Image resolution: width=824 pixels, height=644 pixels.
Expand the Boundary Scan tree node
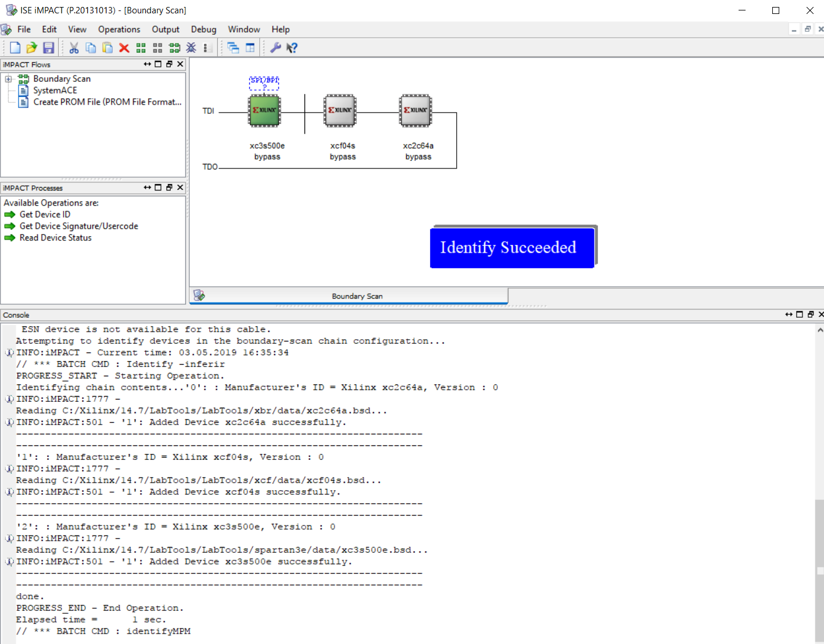pos(9,79)
